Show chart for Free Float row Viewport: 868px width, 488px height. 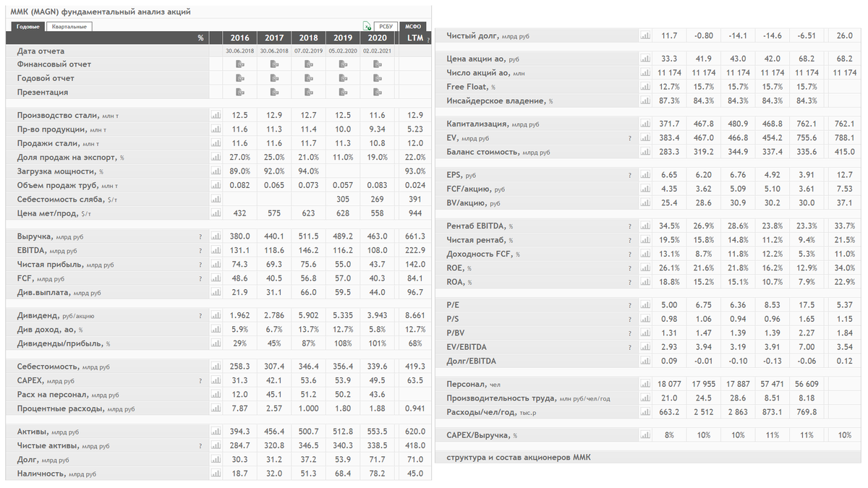tap(645, 87)
